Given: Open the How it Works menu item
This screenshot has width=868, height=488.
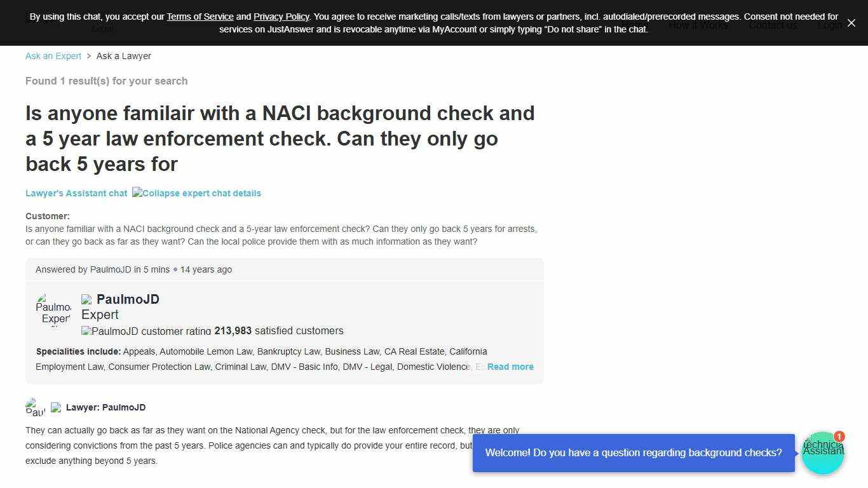Looking at the screenshot, I should click(698, 25).
